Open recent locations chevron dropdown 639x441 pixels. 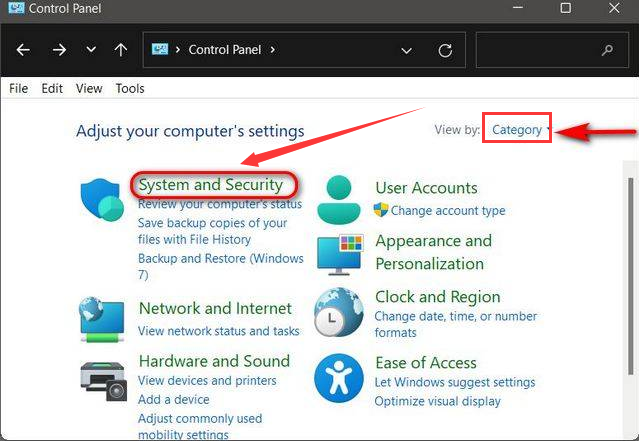coord(90,49)
